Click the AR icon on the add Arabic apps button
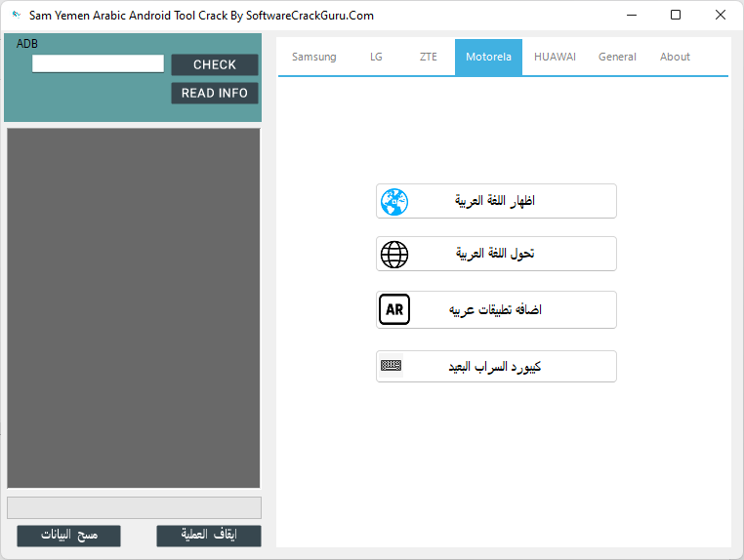The width and height of the screenshot is (744, 560). coord(394,309)
